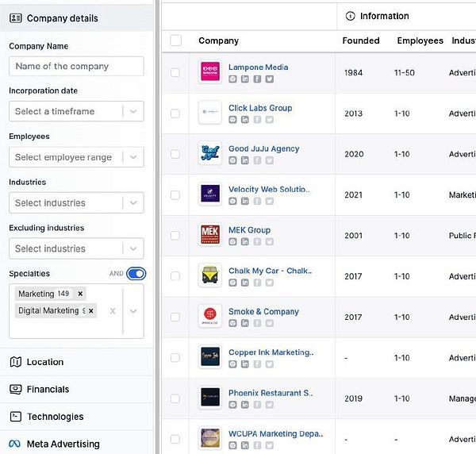Open LinkedIn icon for MEK Group

[244, 242]
